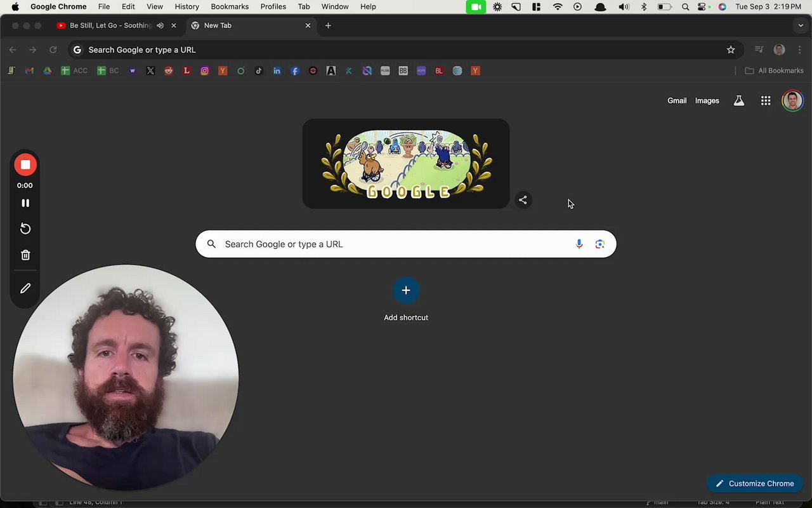The image size is (812, 508).
Task: Mute the YouTube tab via speaker icon
Action: coord(160,25)
